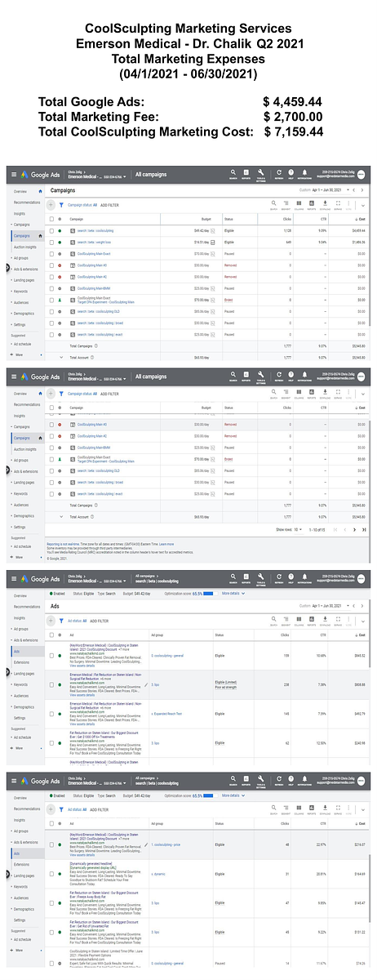Screen dimensions: 377x980
Task: Click the Reports icon in the topmost Google Ads header
Action: (246, 173)
